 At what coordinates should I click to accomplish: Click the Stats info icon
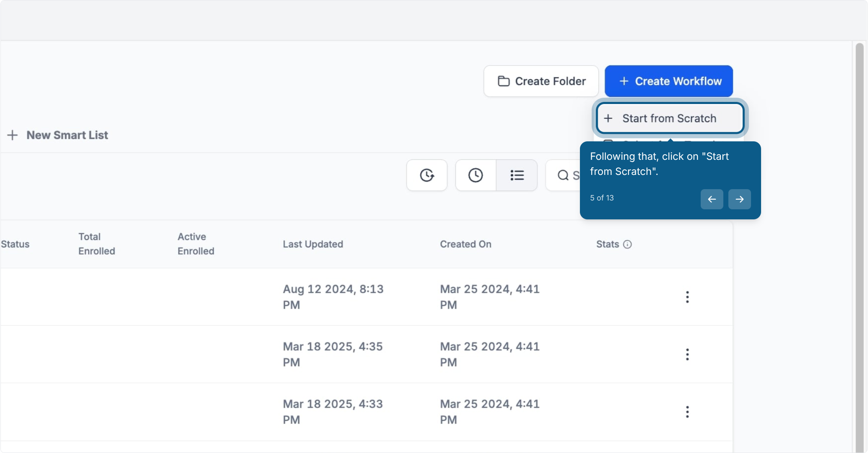(627, 244)
